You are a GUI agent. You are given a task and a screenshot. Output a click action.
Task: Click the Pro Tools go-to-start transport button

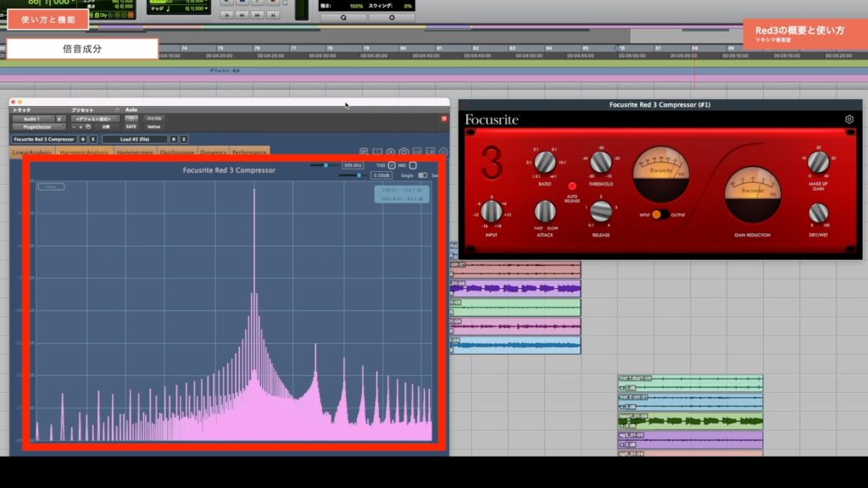point(226,15)
